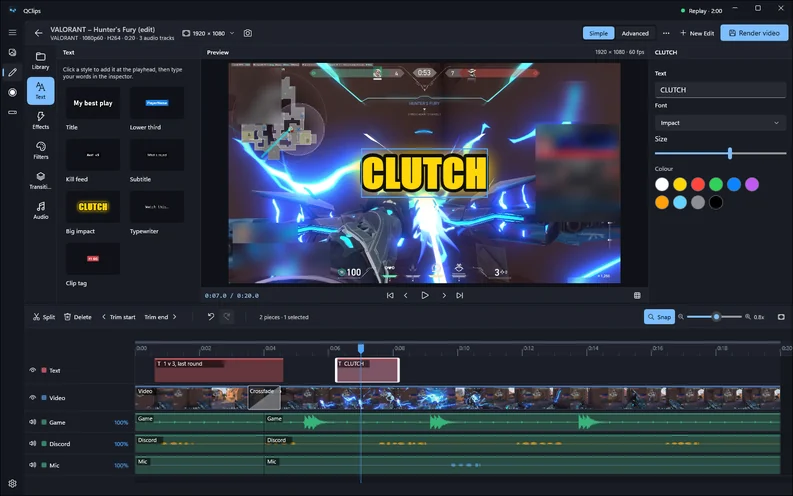Select the CLUTCH text clip on timeline
Image resolution: width=793 pixels, height=496 pixels.
(x=367, y=370)
